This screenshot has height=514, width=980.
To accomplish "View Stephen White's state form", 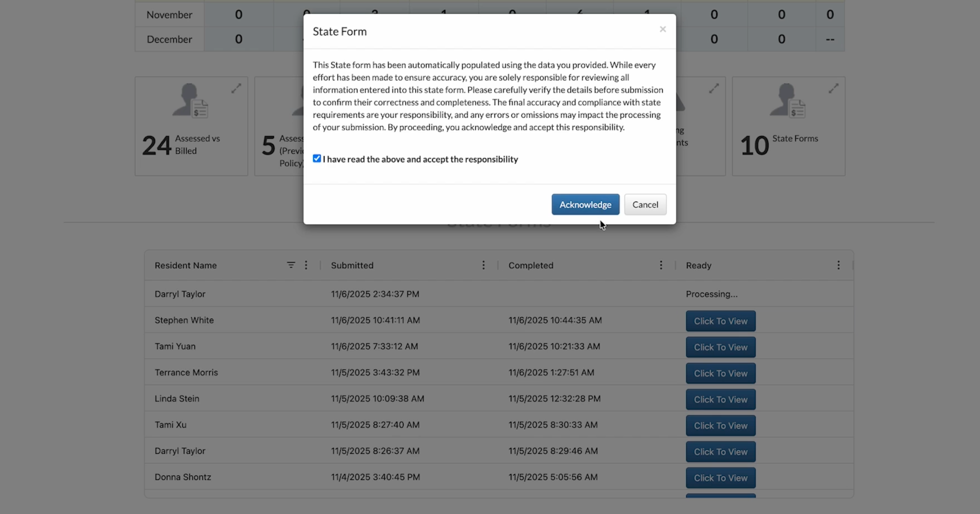I will pyautogui.click(x=720, y=321).
